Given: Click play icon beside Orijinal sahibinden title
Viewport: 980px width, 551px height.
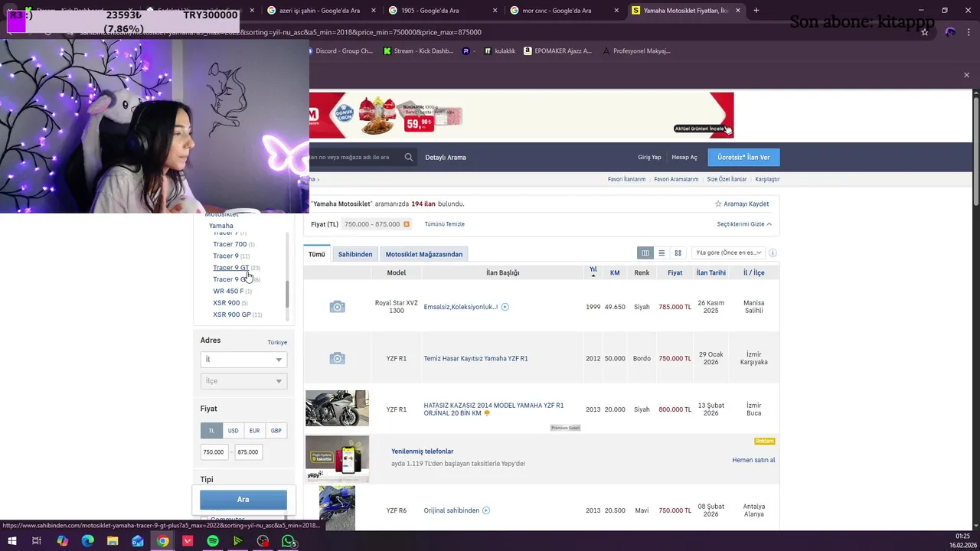Looking at the screenshot, I should pyautogui.click(x=486, y=510).
